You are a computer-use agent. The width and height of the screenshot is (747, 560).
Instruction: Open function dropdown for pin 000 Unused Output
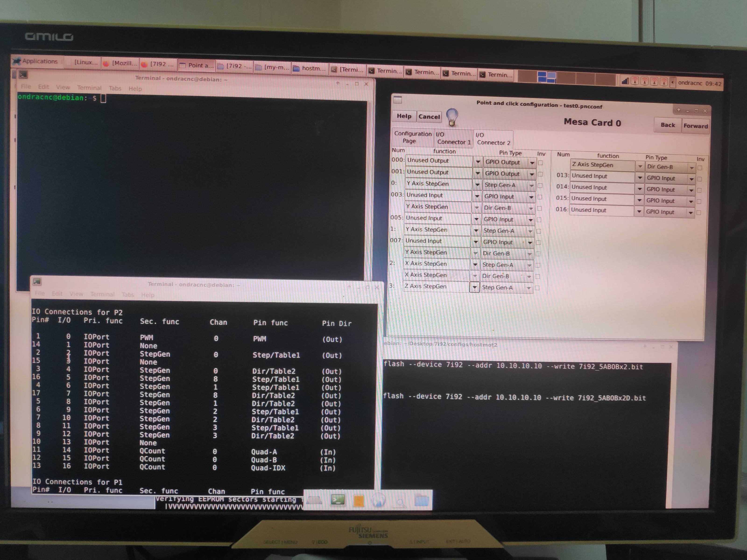478,162
